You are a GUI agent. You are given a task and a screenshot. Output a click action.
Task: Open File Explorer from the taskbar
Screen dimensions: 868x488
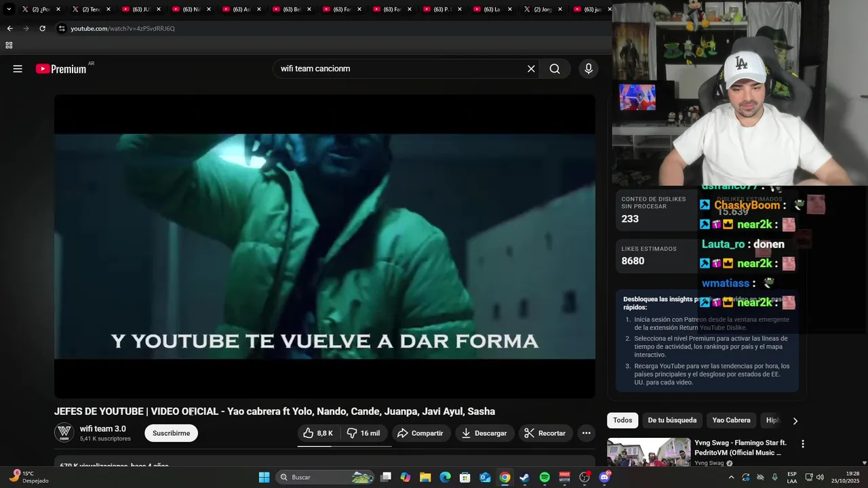pyautogui.click(x=425, y=477)
